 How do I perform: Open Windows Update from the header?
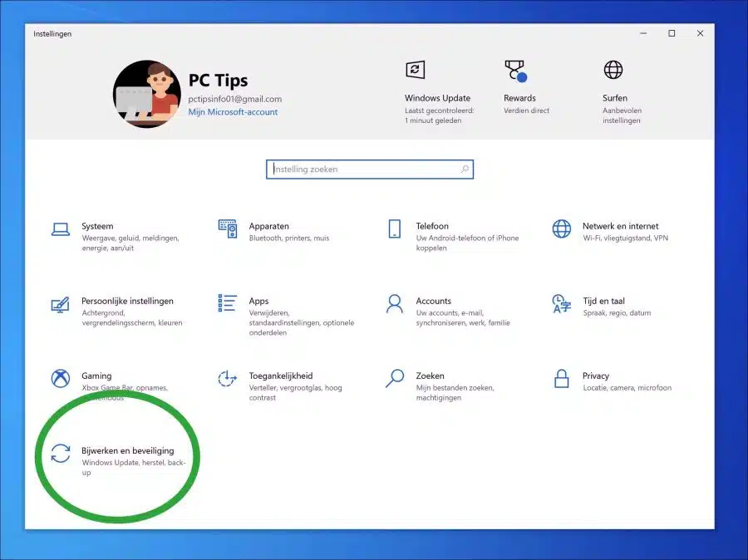click(439, 93)
